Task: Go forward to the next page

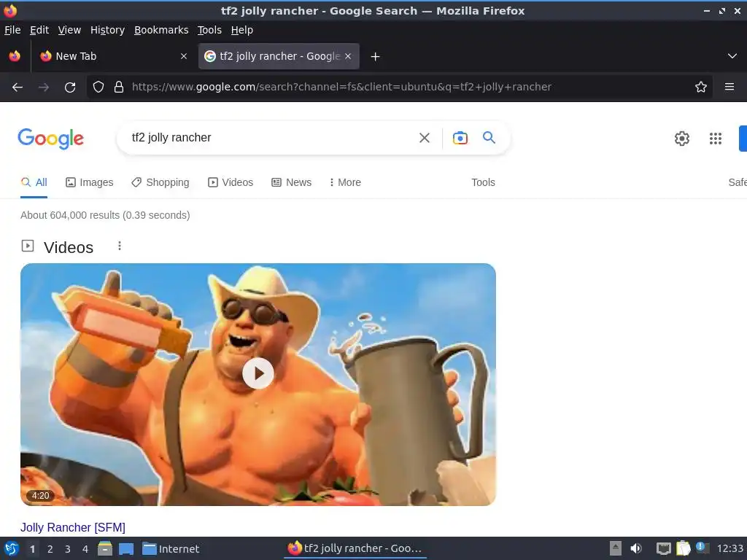Action: click(43, 87)
